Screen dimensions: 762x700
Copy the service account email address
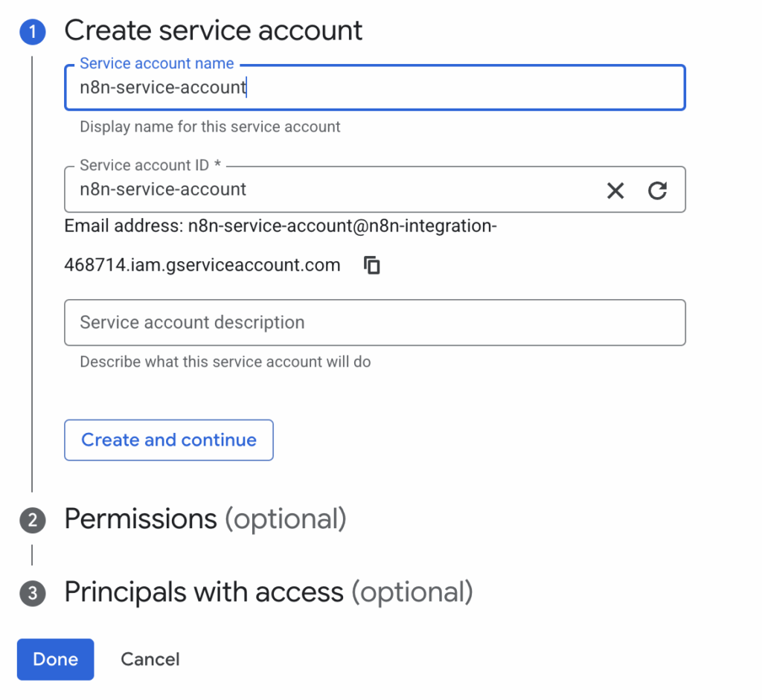pos(372,265)
